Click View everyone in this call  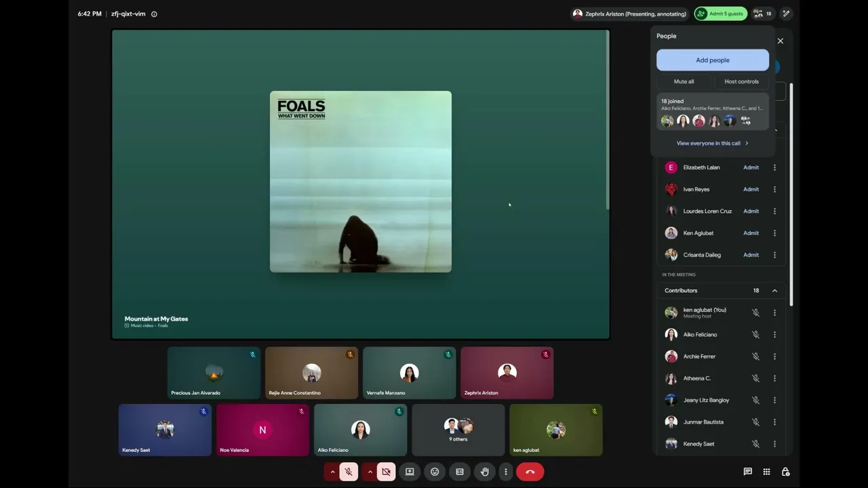713,143
